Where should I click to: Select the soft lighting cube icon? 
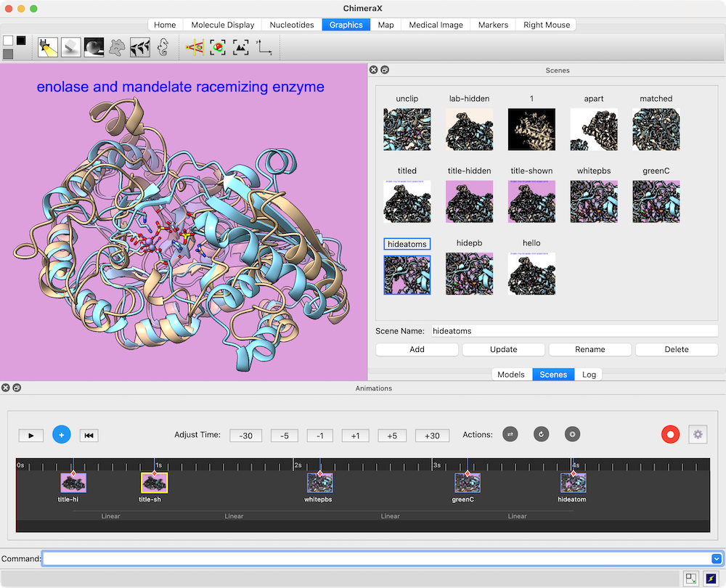point(71,48)
